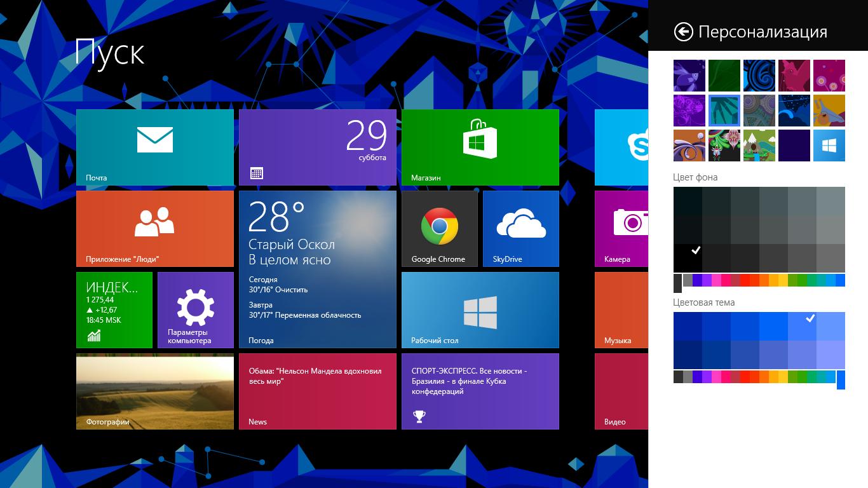Select the palest periwinkle swatch in Цветовая тема grid
The width and height of the screenshot is (868, 488).
[x=831, y=355]
